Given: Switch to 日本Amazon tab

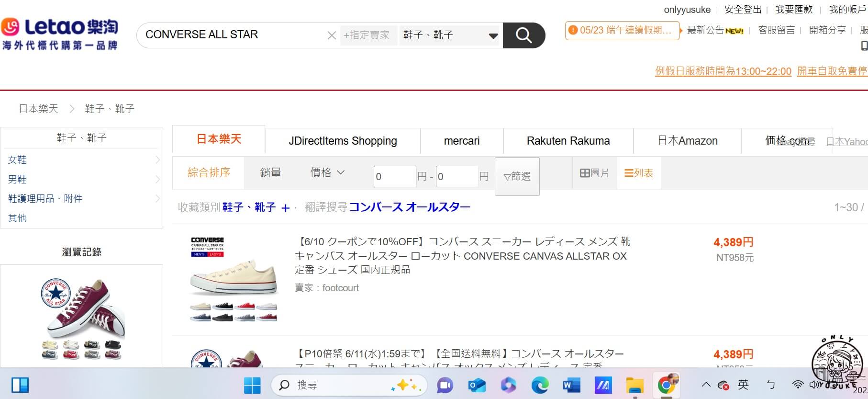Looking at the screenshot, I should [x=687, y=141].
